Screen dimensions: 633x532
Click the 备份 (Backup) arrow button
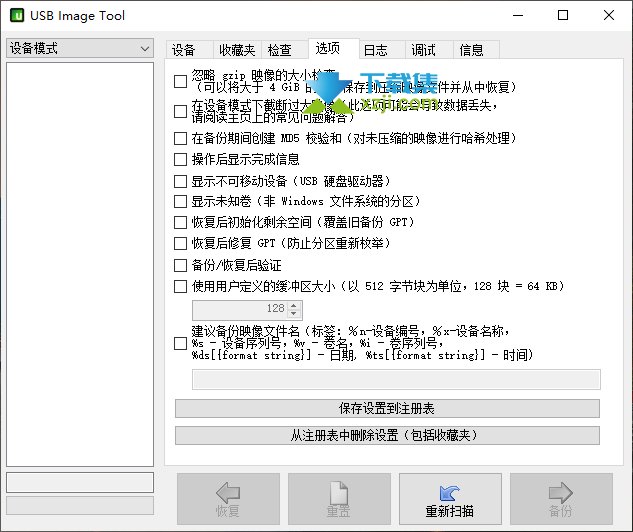tap(561, 499)
